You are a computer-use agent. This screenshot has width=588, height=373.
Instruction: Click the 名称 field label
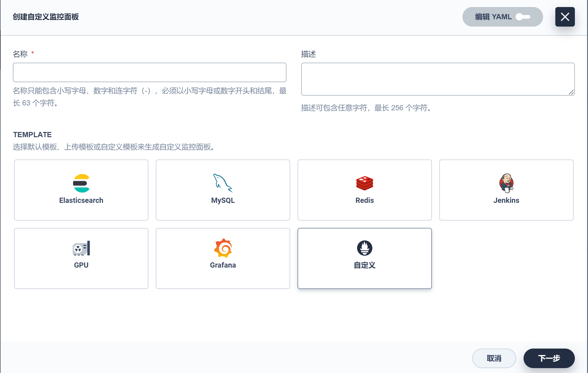(x=20, y=54)
